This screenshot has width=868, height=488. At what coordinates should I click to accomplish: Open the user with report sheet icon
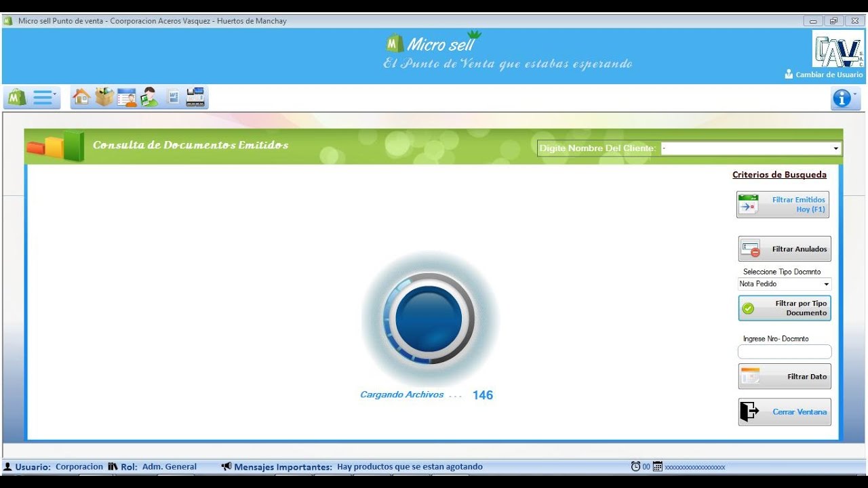tap(149, 98)
